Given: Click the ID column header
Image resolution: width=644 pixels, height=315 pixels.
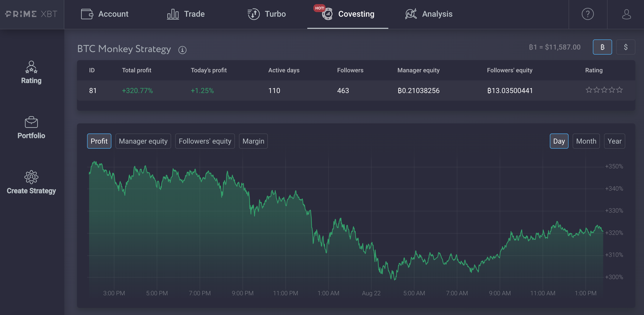Looking at the screenshot, I should pos(92,70).
